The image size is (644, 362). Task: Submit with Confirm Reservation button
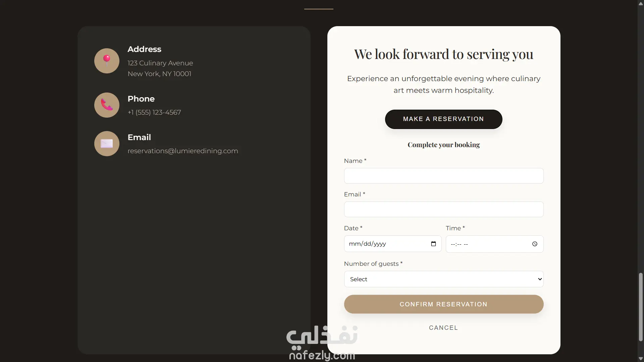tap(443, 304)
